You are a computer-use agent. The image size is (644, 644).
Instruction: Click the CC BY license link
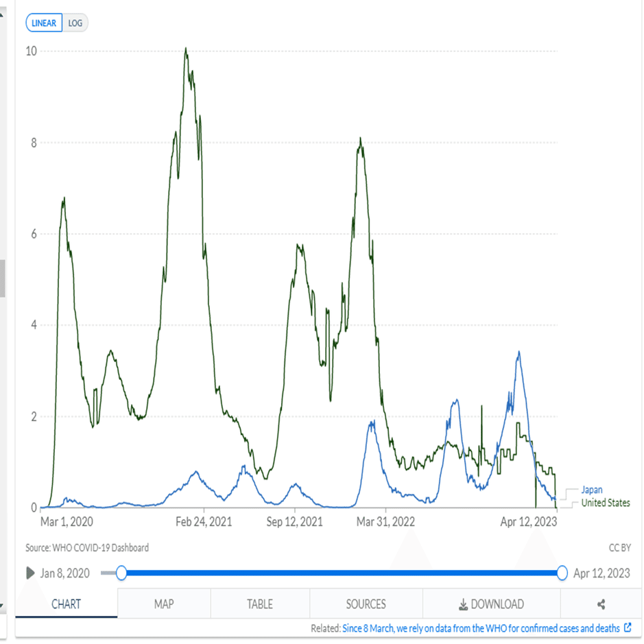click(619, 548)
